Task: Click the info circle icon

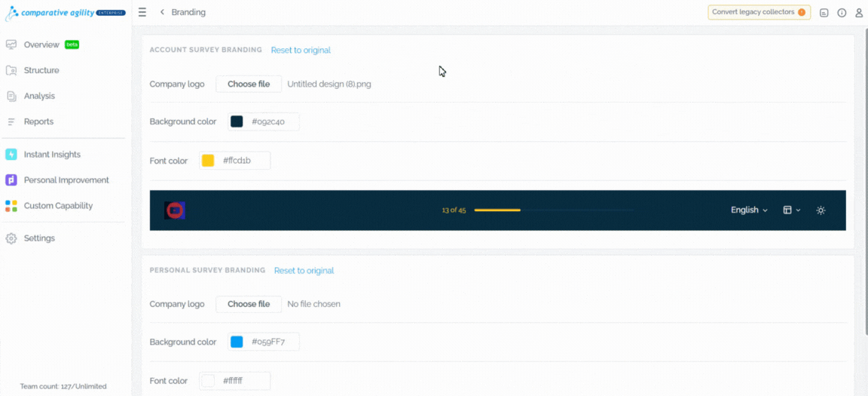Action: pos(842,13)
